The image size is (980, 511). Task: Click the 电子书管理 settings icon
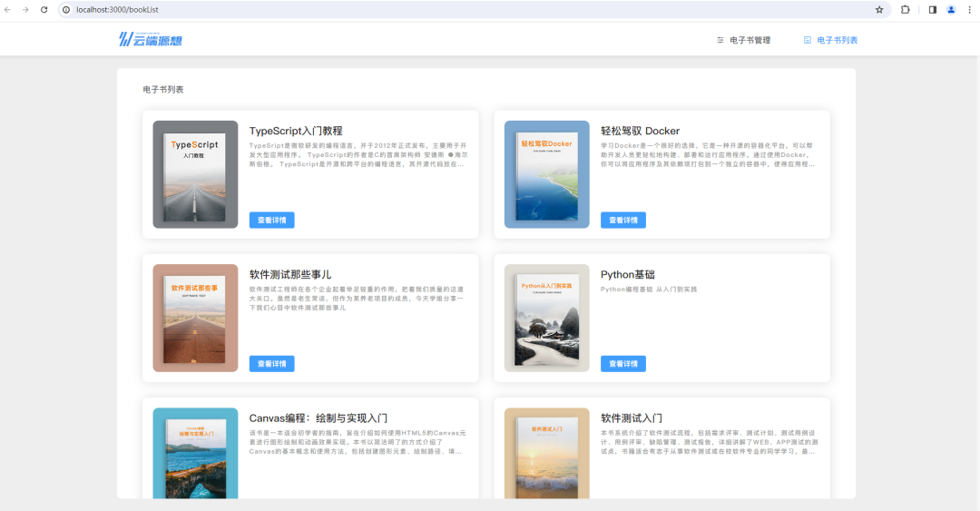coord(720,40)
